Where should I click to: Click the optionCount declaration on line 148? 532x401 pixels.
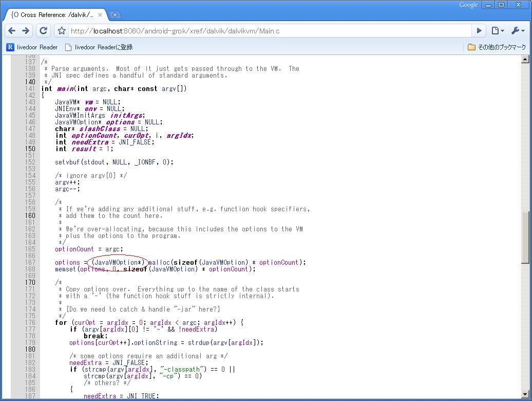(x=94, y=136)
